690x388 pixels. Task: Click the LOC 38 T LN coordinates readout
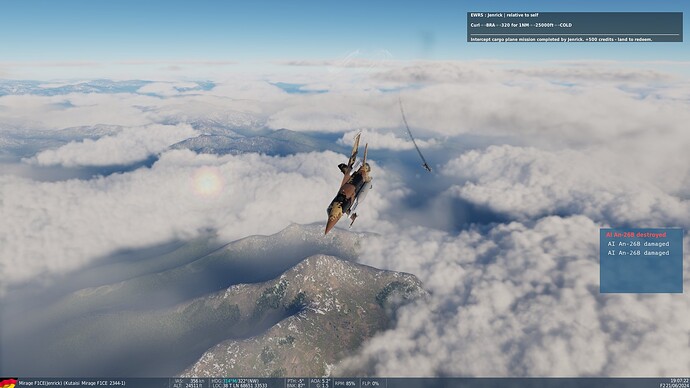point(239,385)
